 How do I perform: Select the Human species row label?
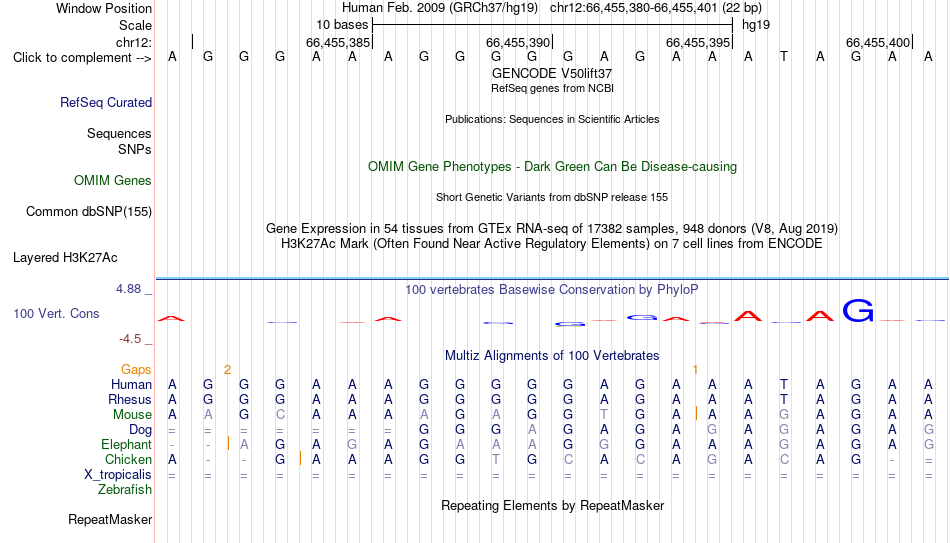coord(131,384)
